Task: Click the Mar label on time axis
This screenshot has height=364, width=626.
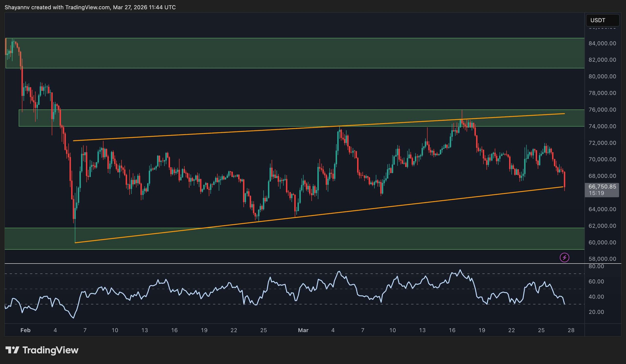Action: (303, 330)
